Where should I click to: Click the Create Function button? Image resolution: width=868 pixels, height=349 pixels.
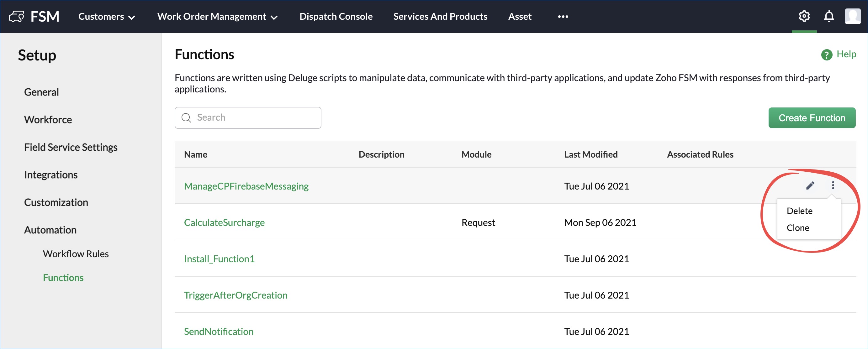click(811, 118)
